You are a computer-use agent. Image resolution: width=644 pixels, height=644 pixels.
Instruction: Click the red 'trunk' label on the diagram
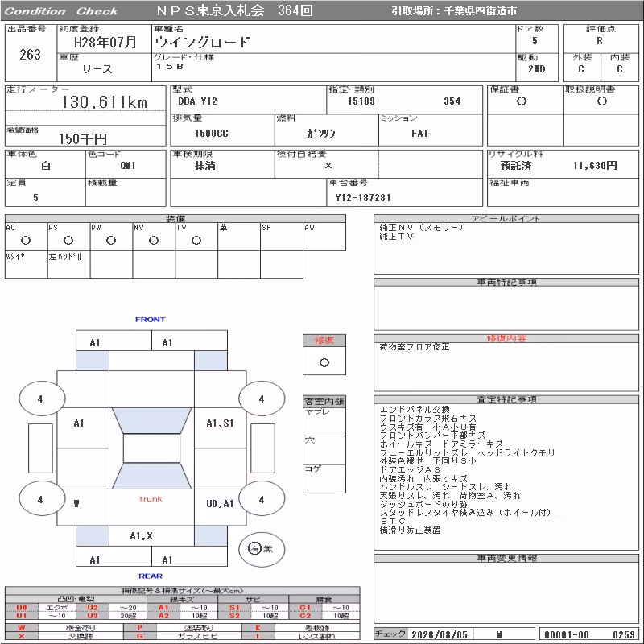click(151, 499)
